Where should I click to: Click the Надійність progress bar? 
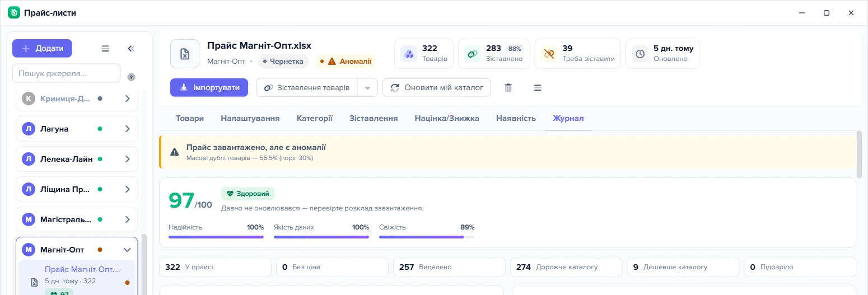coord(216,237)
